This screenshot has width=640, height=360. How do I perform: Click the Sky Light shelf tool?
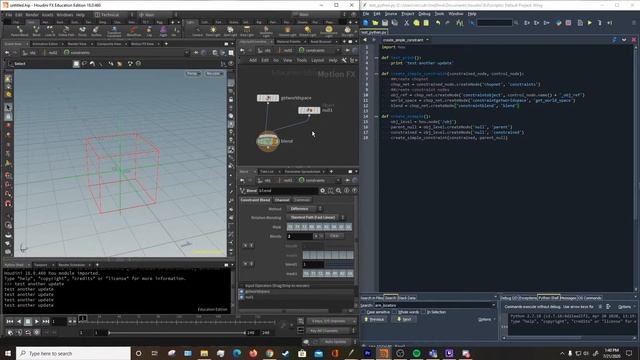pos(347,31)
